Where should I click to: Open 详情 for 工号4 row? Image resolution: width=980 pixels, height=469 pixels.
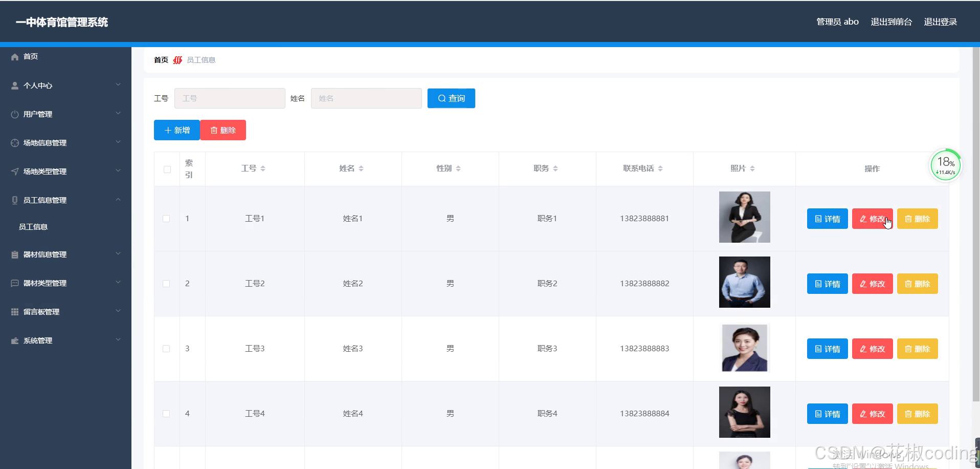point(828,414)
